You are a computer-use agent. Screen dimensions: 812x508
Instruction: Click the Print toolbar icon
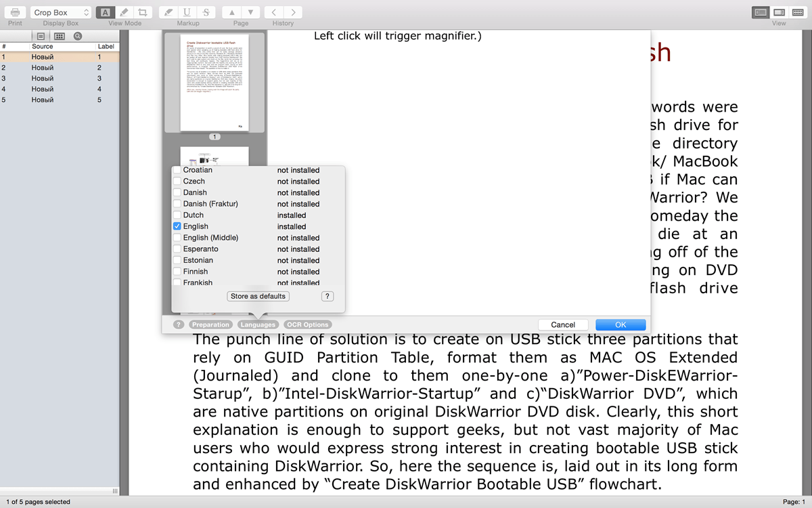pos(15,12)
